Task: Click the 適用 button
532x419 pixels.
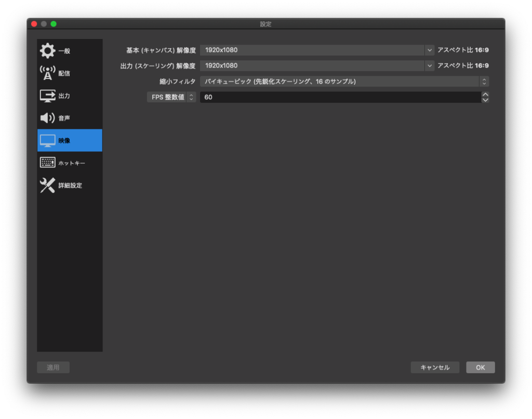Action: pos(54,368)
